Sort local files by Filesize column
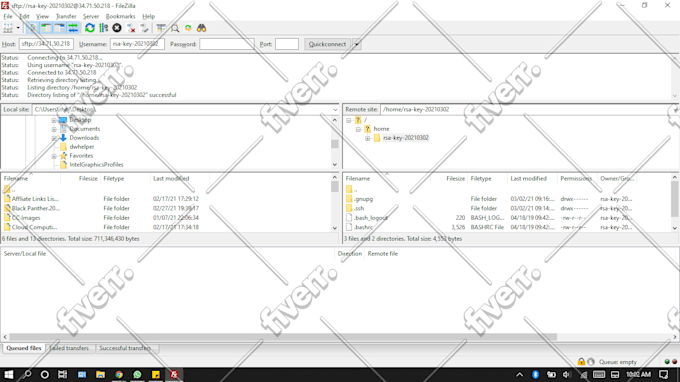 point(81,179)
